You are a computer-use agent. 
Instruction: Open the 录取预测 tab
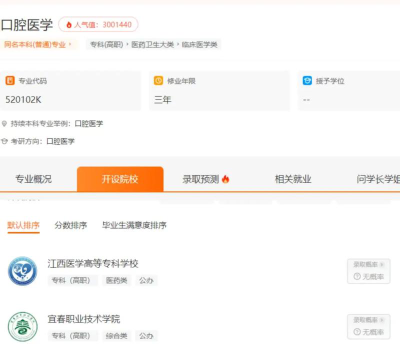tap(206, 179)
